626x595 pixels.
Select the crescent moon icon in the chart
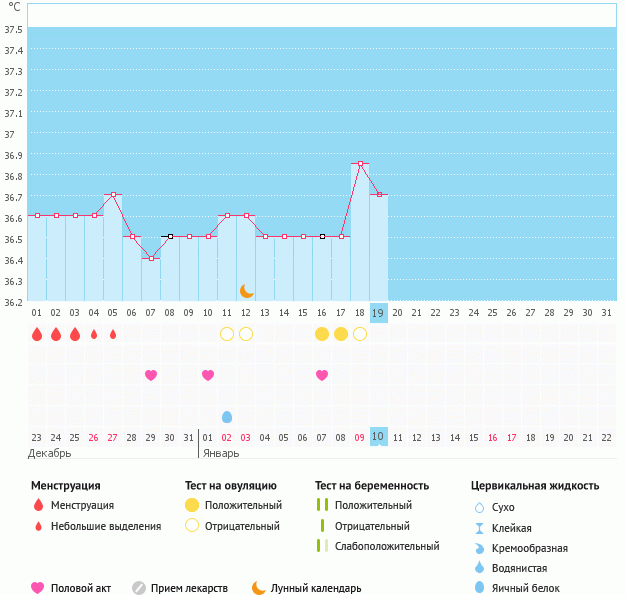coord(246,291)
